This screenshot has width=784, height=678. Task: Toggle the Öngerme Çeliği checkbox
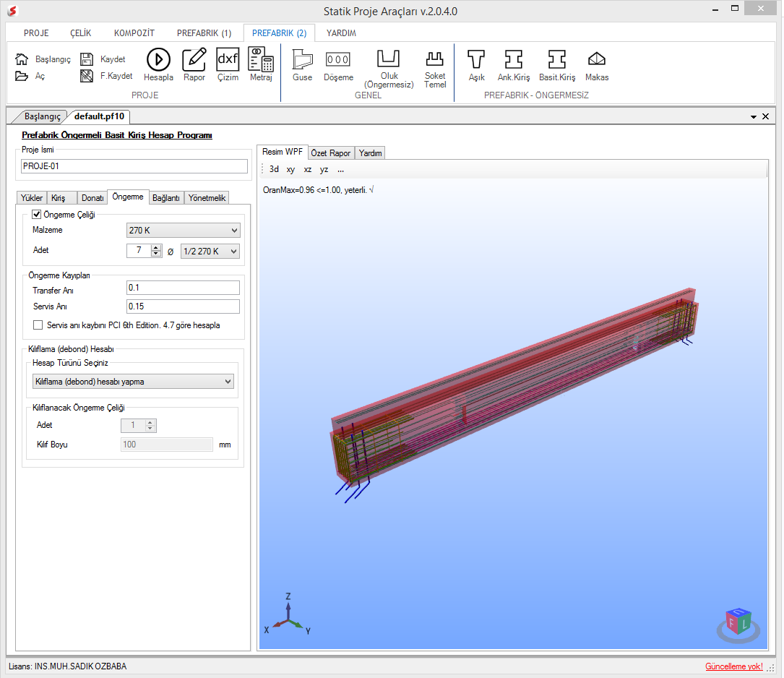click(37, 215)
